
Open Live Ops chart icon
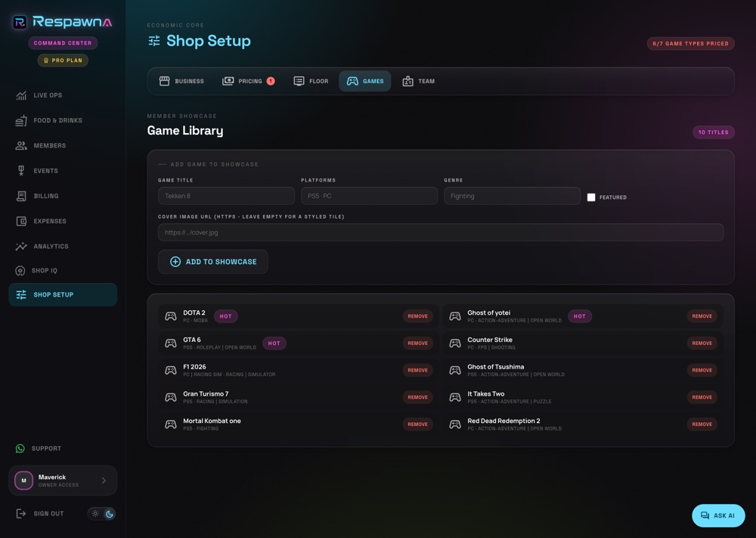pos(20,95)
